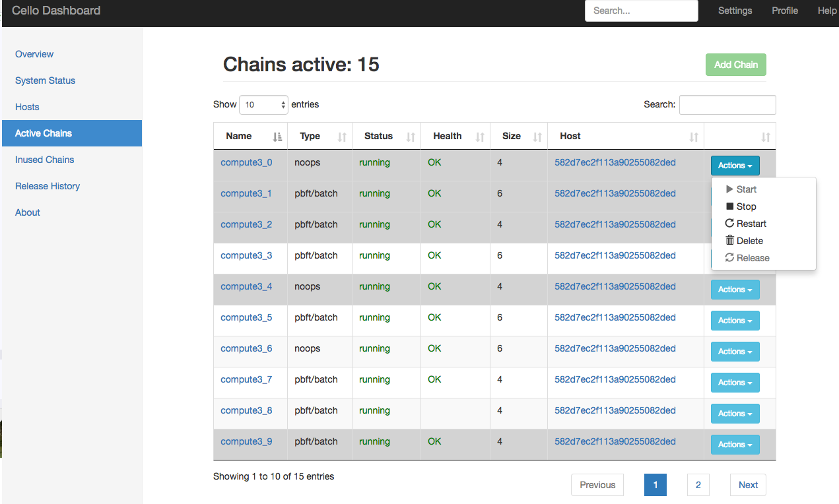Screen dimensions: 839x504
Task: Sort table by Type column
Action: (x=320, y=136)
